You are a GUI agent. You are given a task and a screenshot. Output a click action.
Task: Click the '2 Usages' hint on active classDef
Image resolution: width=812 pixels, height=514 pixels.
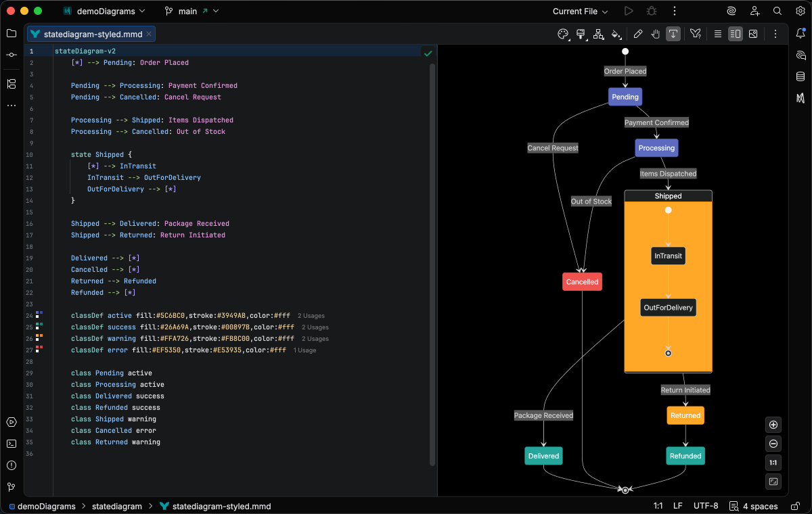(x=313, y=316)
